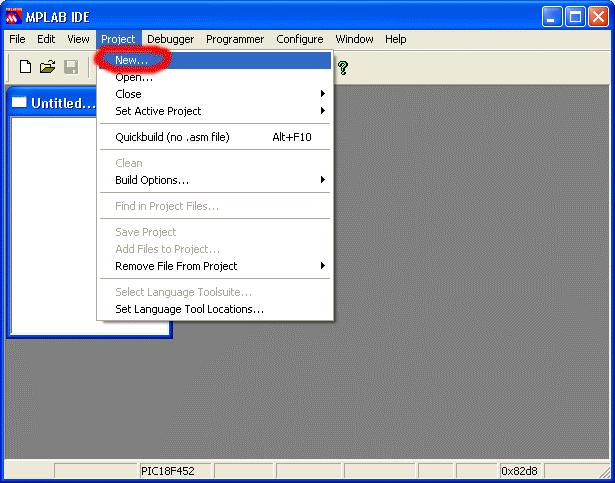Click inside the Untitled window's white area
This screenshot has width=615, height=483.
click(x=53, y=224)
